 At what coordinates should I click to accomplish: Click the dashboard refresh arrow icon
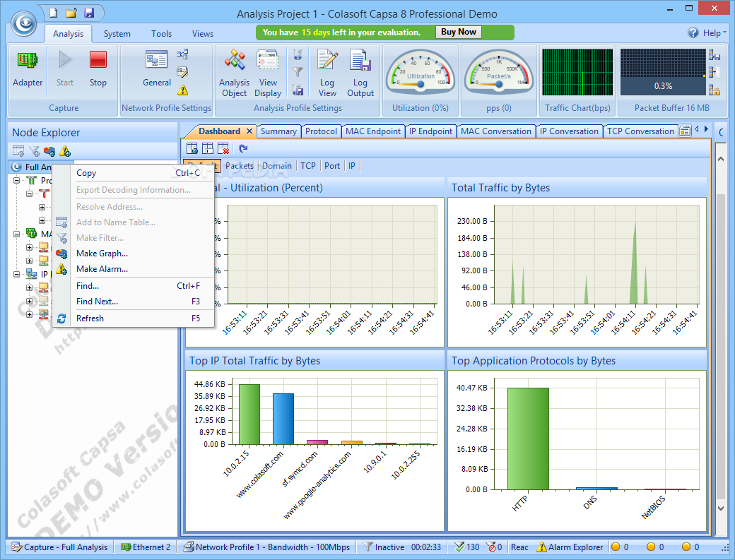(x=243, y=148)
